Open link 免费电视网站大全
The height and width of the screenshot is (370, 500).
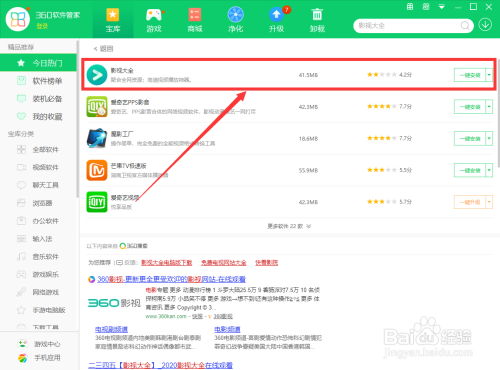[x=223, y=263]
